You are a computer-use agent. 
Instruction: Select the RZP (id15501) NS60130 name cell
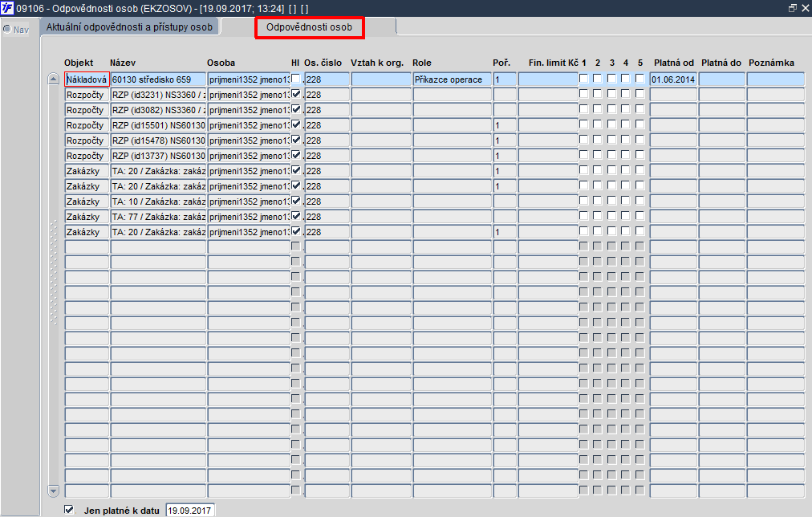pos(158,125)
